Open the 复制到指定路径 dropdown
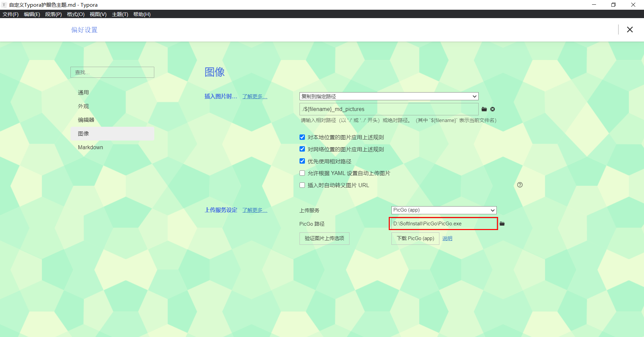Image resolution: width=644 pixels, height=337 pixels. click(x=389, y=96)
